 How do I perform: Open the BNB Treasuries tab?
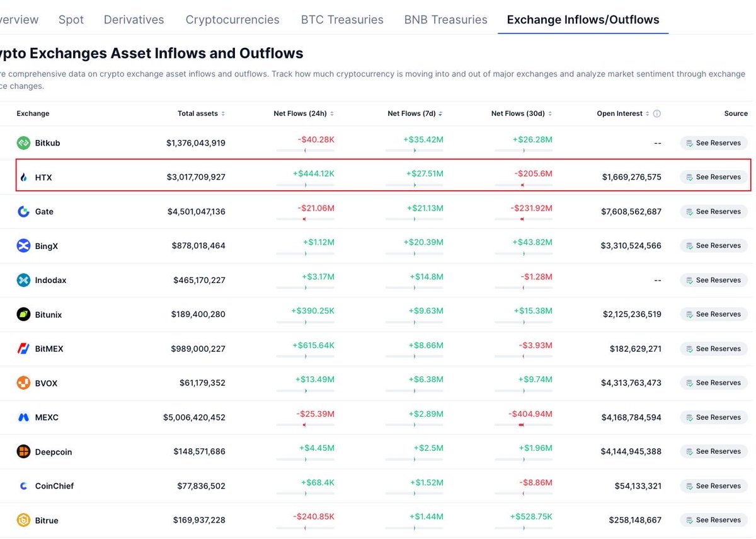point(446,20)
